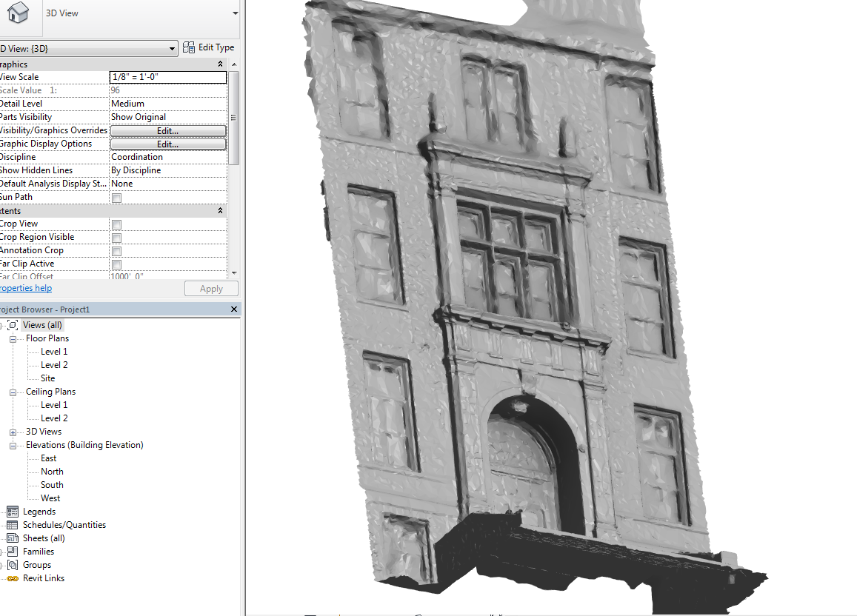Click the Groups icon in the Project Browser
857x616 pixels.
coord(13,564)
